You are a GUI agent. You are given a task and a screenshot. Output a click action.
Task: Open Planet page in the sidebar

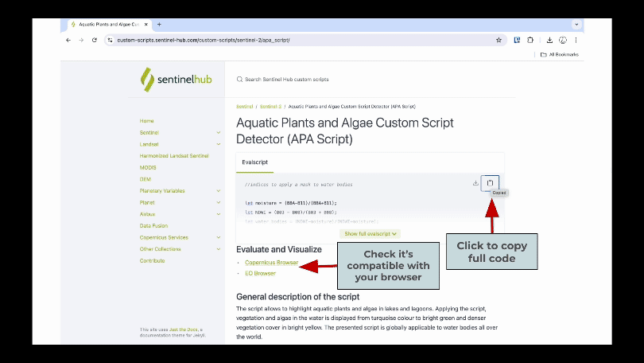click(x=147, y=203)
